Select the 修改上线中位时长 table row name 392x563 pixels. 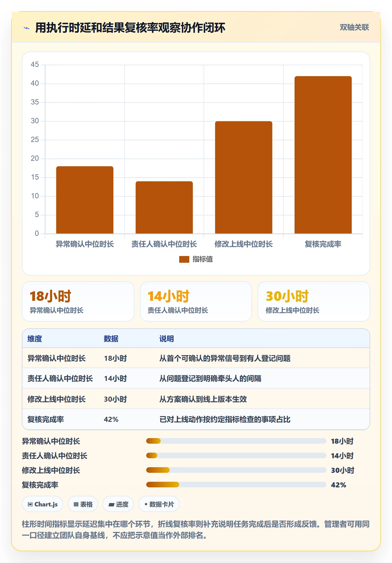[x=57, y=399]
